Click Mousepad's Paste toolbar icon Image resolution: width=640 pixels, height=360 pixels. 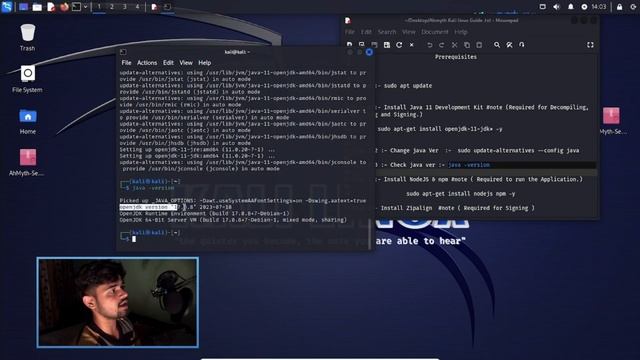tap(479, 45)
